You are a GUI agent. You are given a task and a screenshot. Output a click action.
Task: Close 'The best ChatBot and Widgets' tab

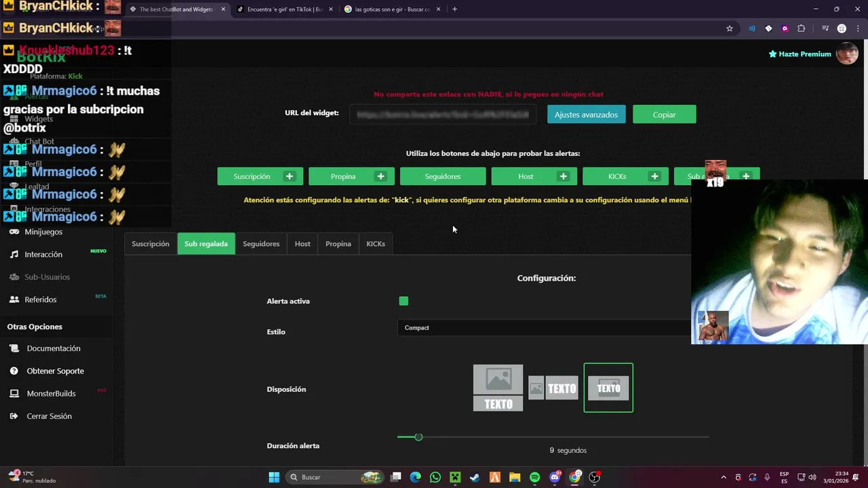point(223,9)
